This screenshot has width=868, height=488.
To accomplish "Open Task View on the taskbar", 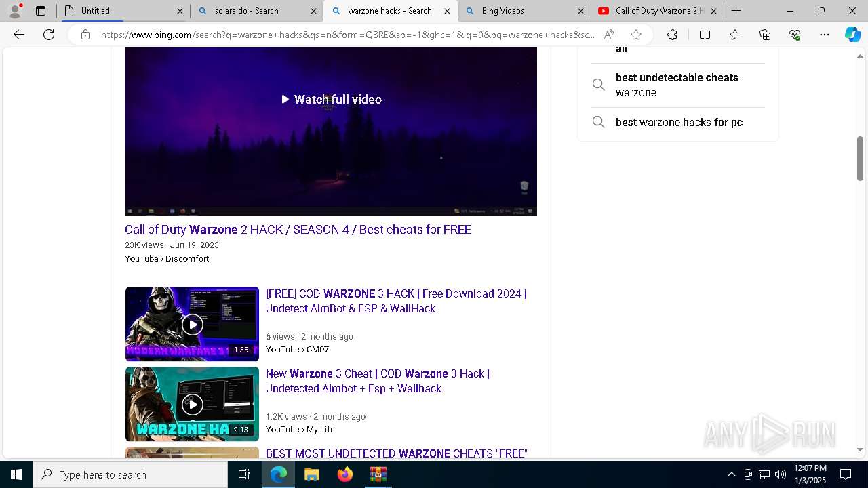I will click(x=244, y=474).
